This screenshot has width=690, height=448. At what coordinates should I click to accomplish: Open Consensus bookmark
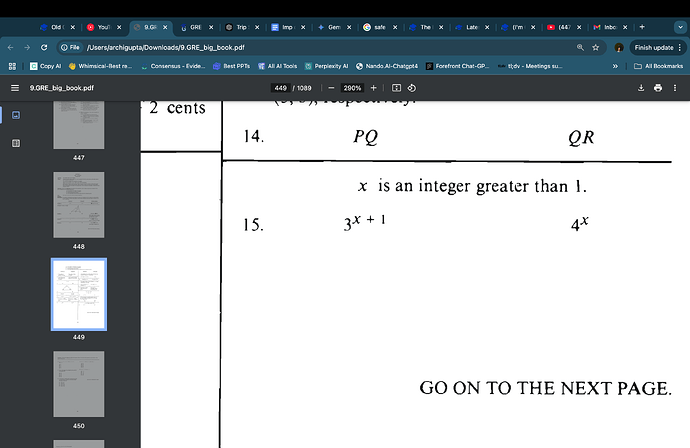pos(173,66)
